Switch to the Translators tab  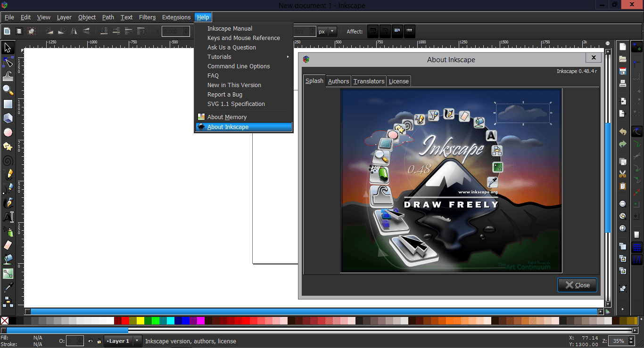pyautogui.click(x=369, y=81)
